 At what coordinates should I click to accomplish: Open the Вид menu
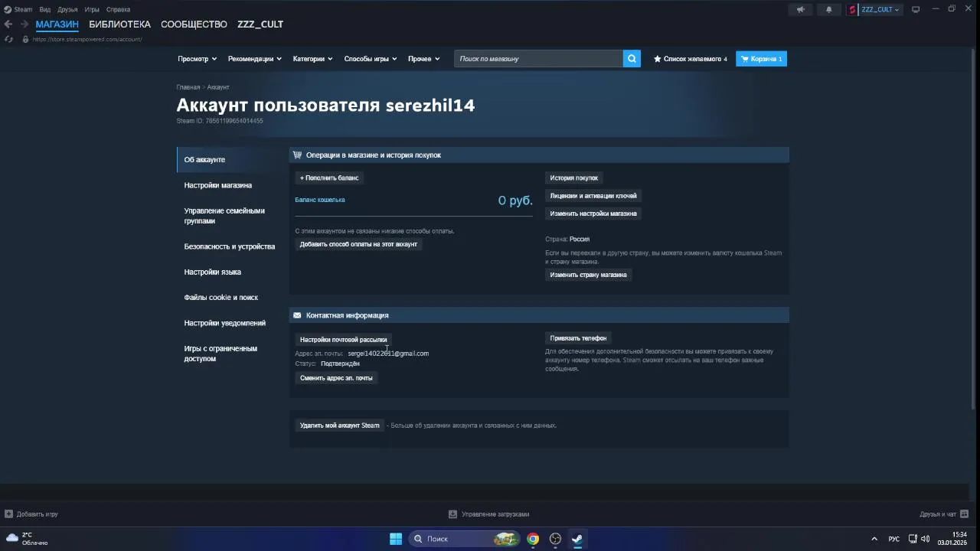[x=45, y=9]
